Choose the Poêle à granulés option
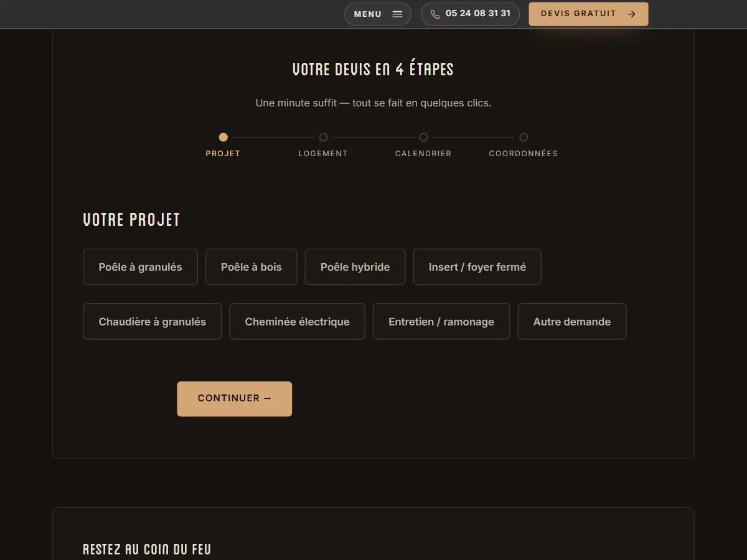747x560 pixels. click(x=140, y=267)
